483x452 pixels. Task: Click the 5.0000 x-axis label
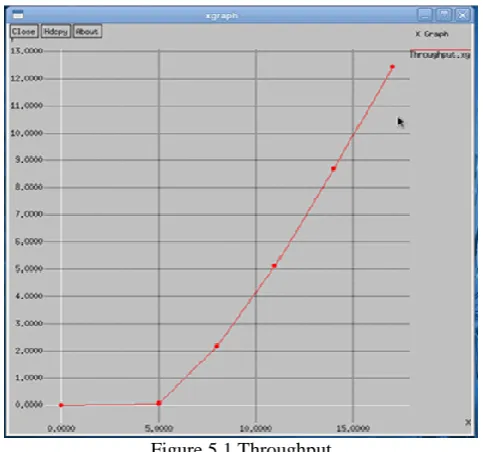tap(159, 428)
